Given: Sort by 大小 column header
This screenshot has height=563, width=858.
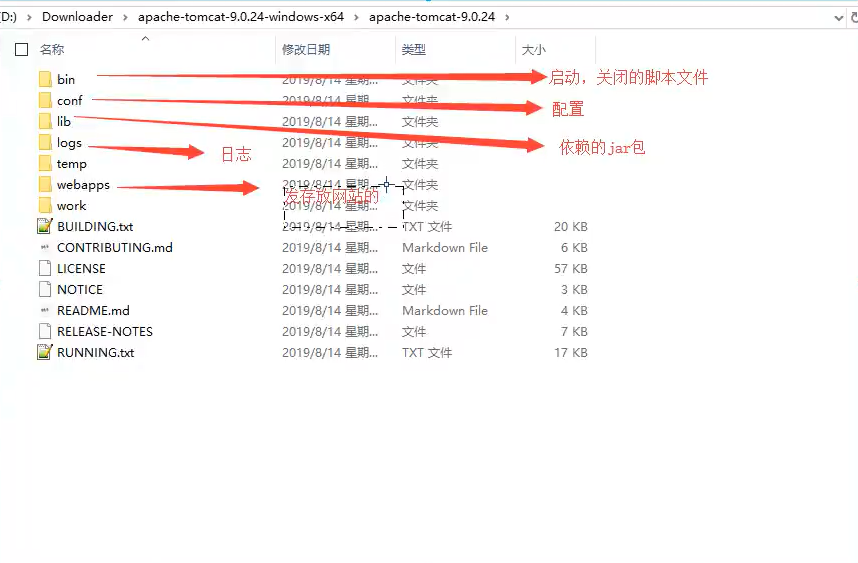Looking at the screenshot, I should pyautogui.click(x=533, y=49).
